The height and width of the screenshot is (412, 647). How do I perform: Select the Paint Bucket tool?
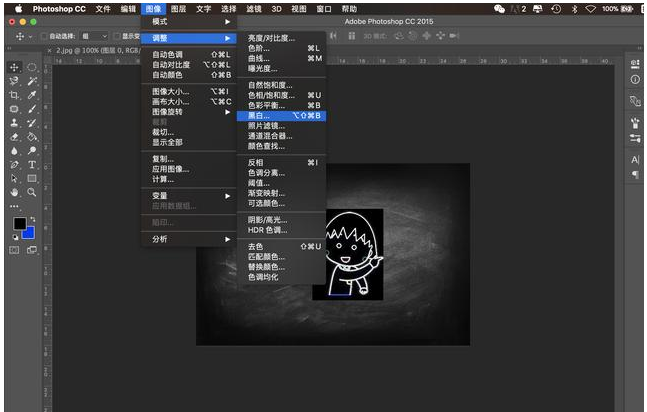[32, 137]
